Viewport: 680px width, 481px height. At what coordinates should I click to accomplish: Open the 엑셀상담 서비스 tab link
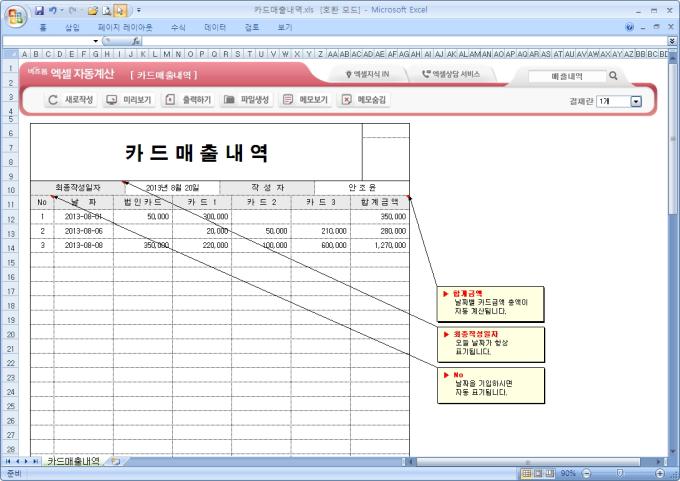451,75
